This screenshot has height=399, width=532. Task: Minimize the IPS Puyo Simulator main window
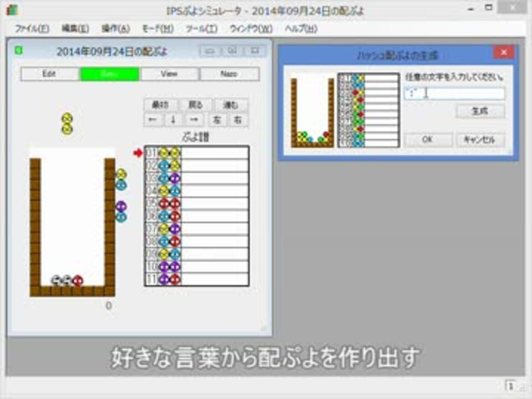point(470,8)
